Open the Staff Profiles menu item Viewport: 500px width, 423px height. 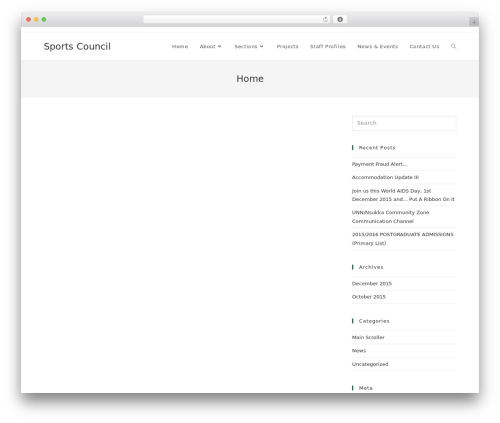[328, 46]
